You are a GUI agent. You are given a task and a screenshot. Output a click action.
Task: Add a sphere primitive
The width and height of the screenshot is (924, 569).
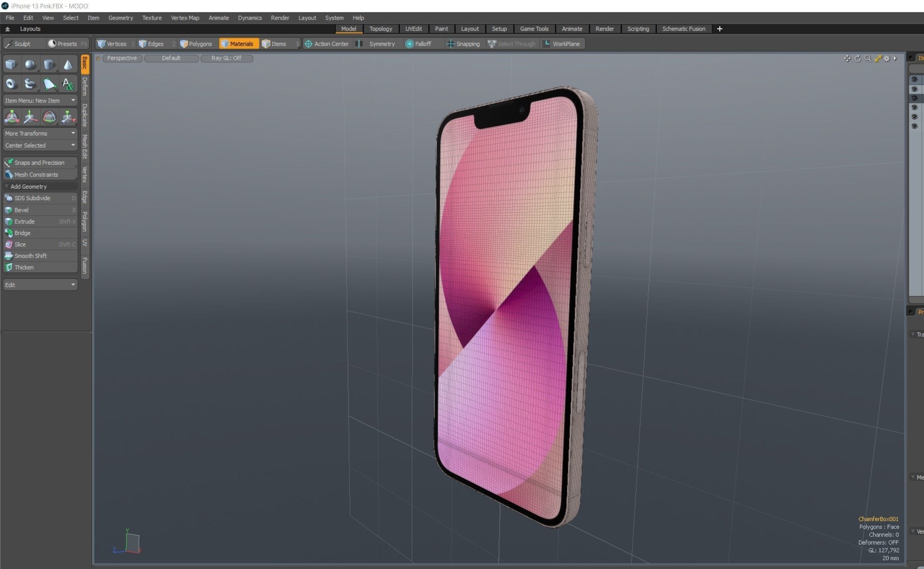pos(30,65)
